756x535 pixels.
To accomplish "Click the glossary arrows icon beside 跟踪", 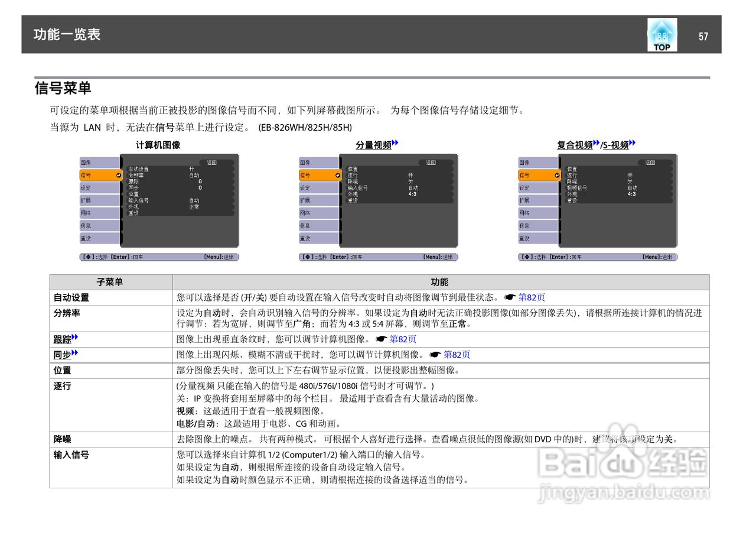I will click(75, 338).
